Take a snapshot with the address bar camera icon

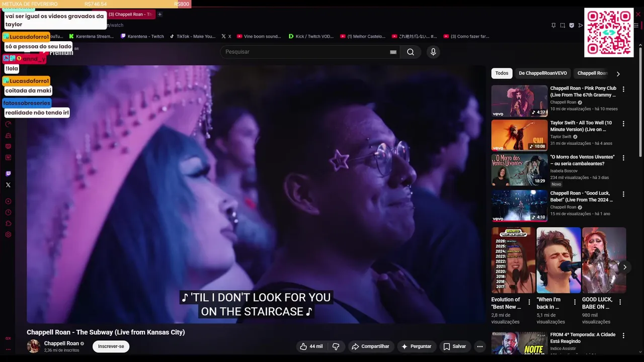[x=562, y=25]
